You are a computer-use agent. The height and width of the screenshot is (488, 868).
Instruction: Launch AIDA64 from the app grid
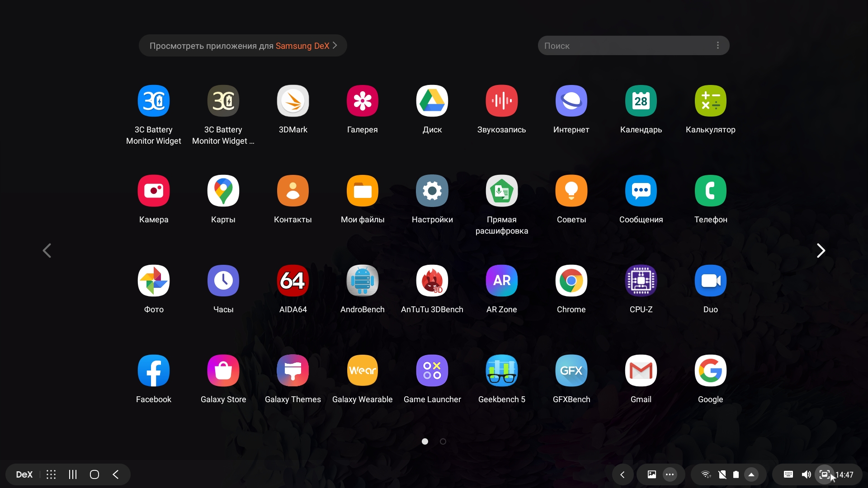coord(293,281)
